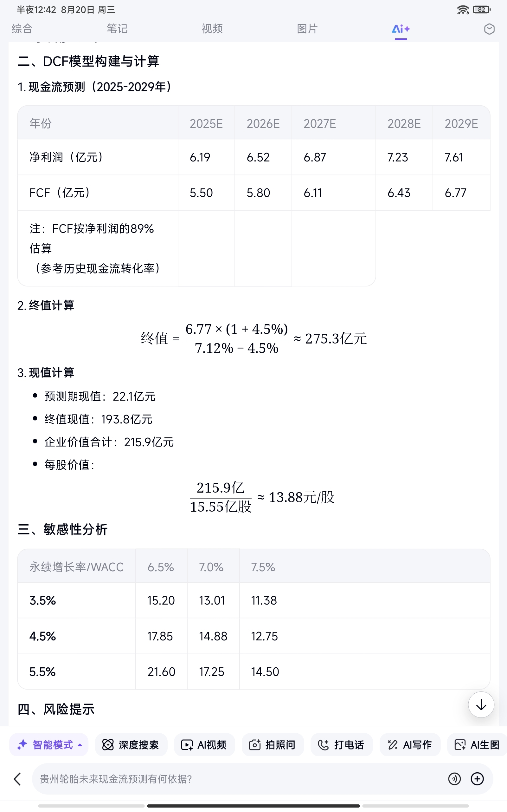This screenshot has height=812, width=507.
Task: Tap the scroll-to-bottom arrow button
Action: (x=481, y=704)
